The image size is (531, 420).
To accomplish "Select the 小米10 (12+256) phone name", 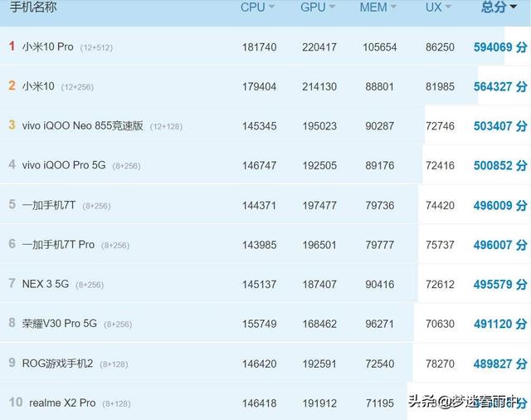I will pyautogui.click(x=40, y=86).
